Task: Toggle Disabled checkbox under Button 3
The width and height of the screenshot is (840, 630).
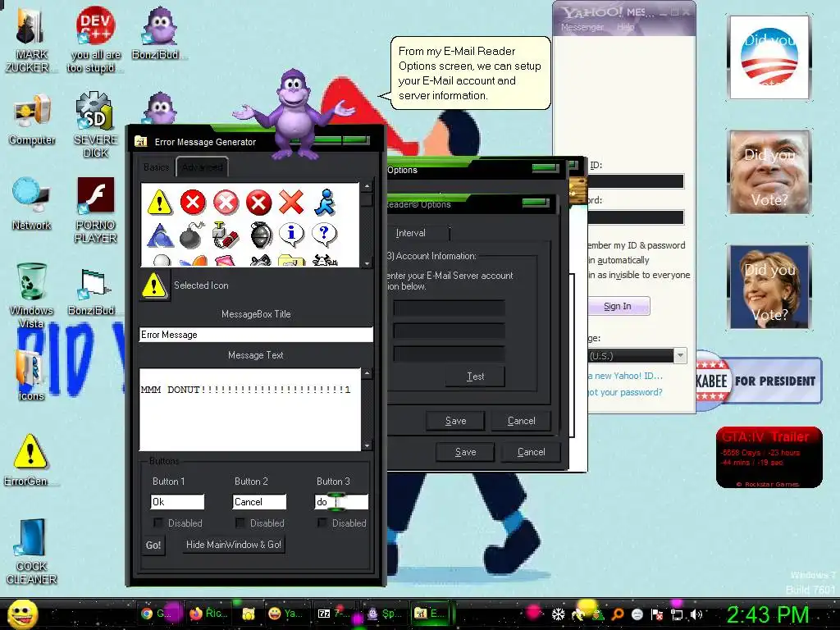Action: (322, 523)
